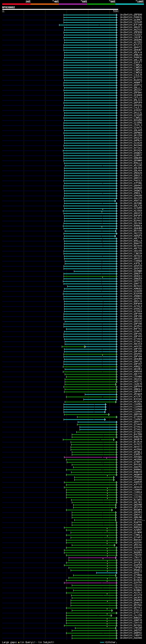
Task: Open hit UniRef100_C1KM43
Action: tap(131, 412)
